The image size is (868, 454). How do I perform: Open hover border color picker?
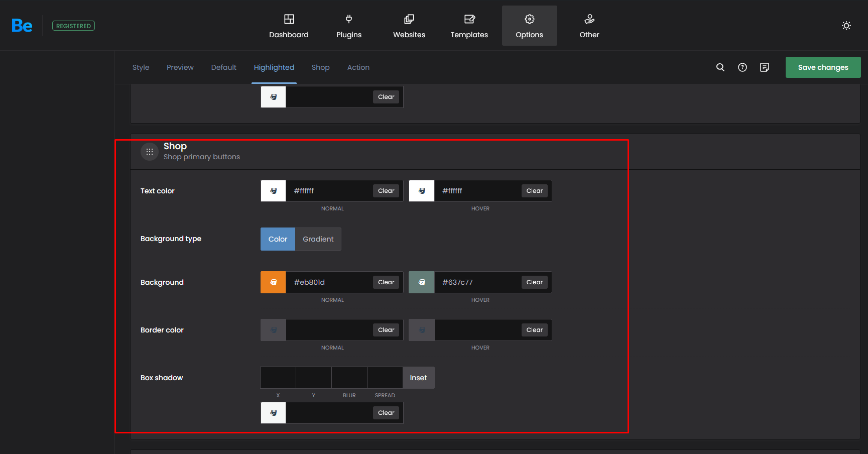(x=422, y=330)
